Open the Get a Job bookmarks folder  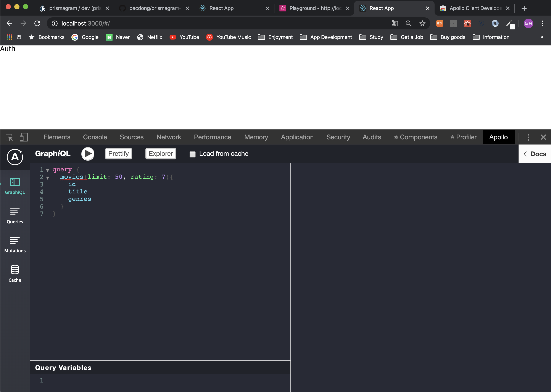pos(407,37)
